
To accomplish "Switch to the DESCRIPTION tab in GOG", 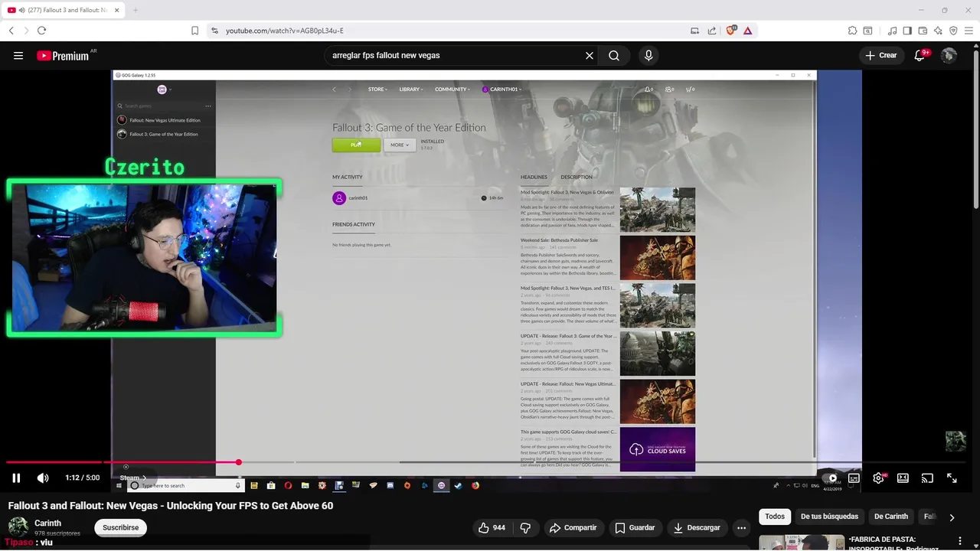I will [x=577, y=177].
